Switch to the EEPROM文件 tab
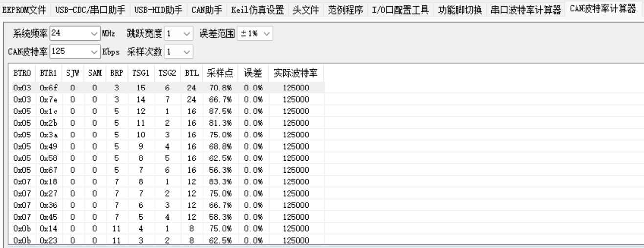The height and width of the screenshot is (248, 644). click(25, 9)
